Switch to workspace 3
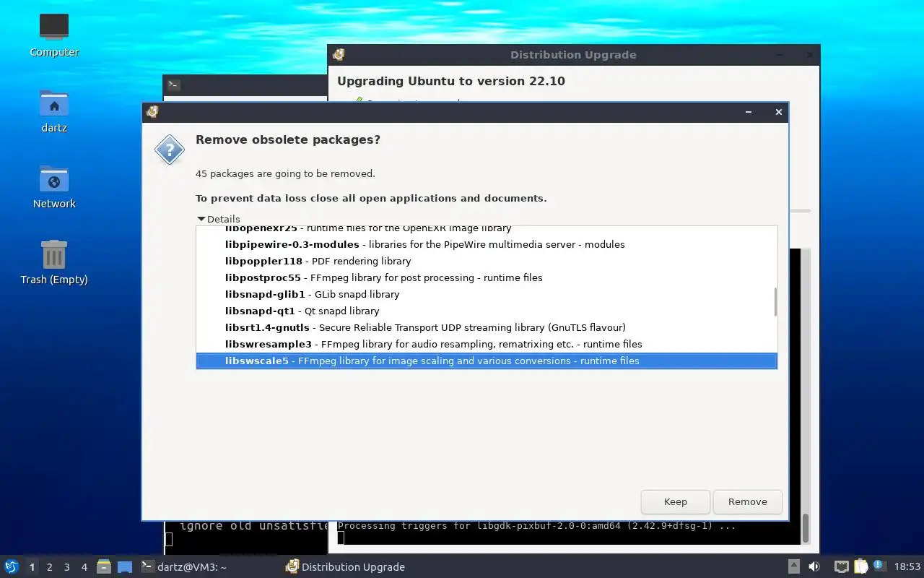 click(x=66, y=567)
